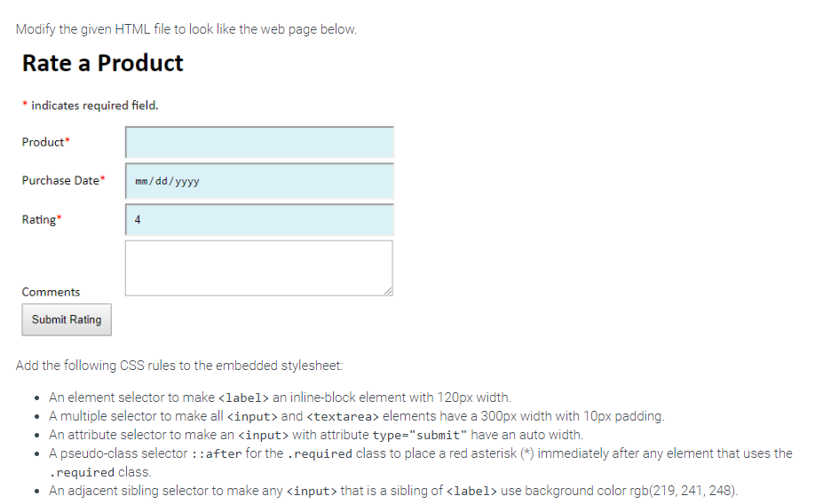
Task: Click the red asterisk after Purchase Date
Action: click(103, 178)
